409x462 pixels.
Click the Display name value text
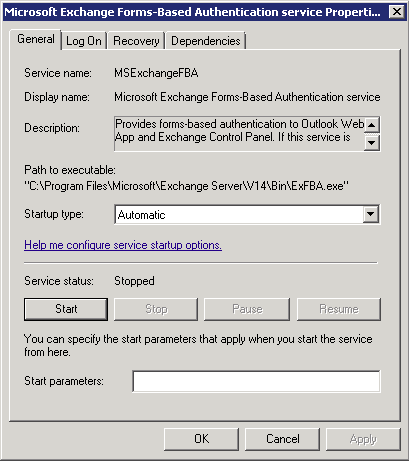click(x=247, y=97)
